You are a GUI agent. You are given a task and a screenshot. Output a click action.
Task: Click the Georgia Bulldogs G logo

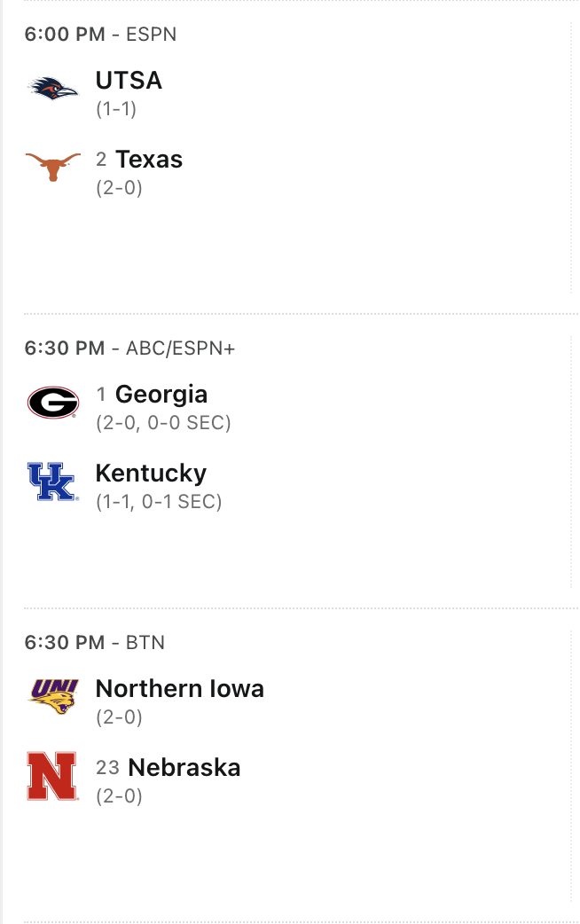(x=53, y=403)
